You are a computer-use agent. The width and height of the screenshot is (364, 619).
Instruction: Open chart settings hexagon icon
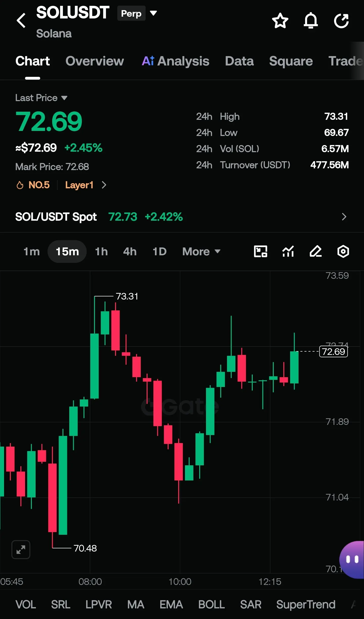[343, 251]
